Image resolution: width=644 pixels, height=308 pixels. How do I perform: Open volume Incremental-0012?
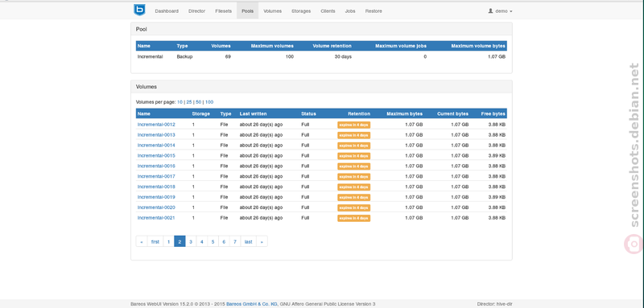(x=156, y=125)
